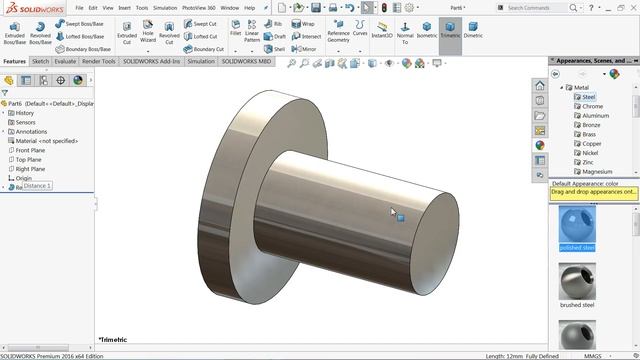Image resolution: width=640 pixels, height=360 pixels.
Task: Open ConfigurationManager tab
Action: [x=43, y=80]
